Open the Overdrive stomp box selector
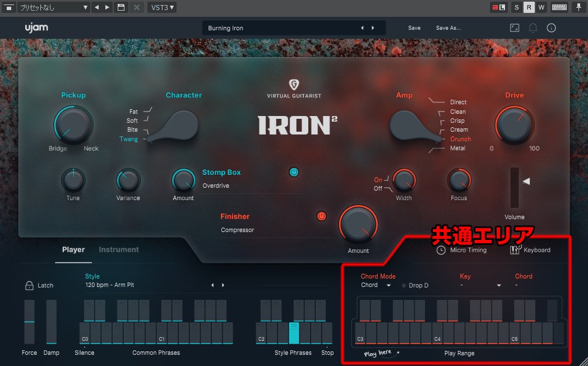Image resolution: width=588 pixels, height=366 pixels. coord(252,186)
